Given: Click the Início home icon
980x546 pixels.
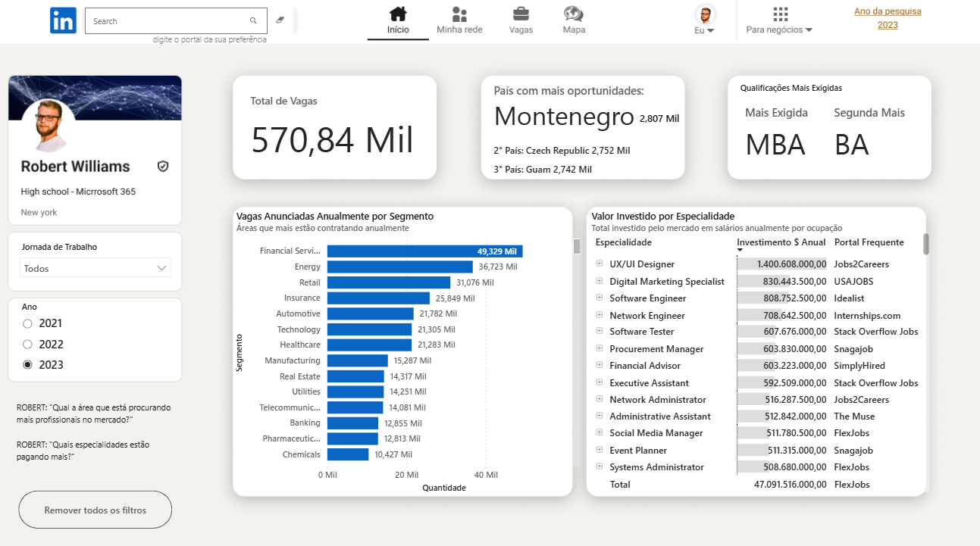Looking at the screenshot, I should pos(398,14).
